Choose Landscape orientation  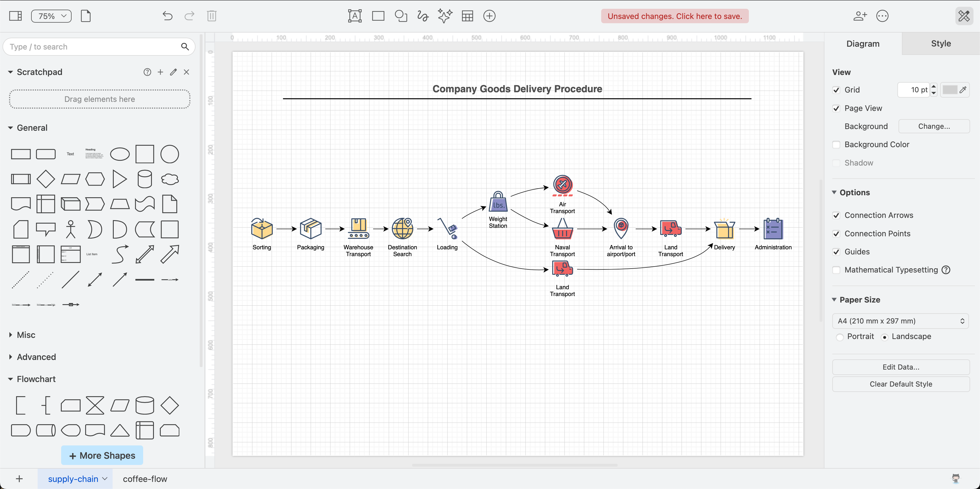[884, 337]
